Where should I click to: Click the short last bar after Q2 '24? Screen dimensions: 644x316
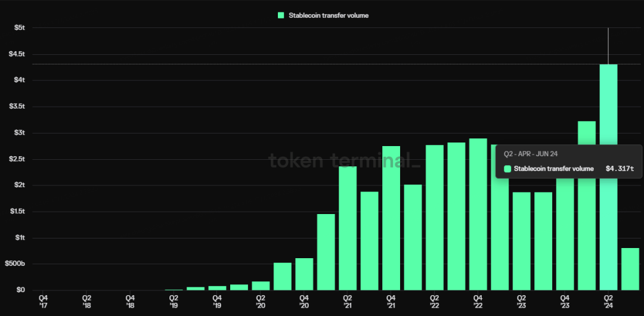coord(630,269)
